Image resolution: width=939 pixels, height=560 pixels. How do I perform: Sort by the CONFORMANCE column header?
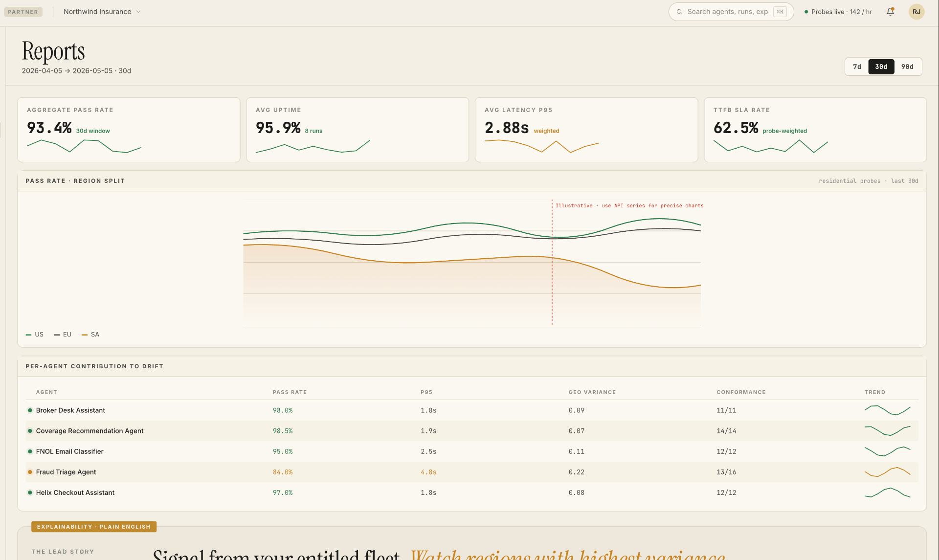click(x=741, y=392)
